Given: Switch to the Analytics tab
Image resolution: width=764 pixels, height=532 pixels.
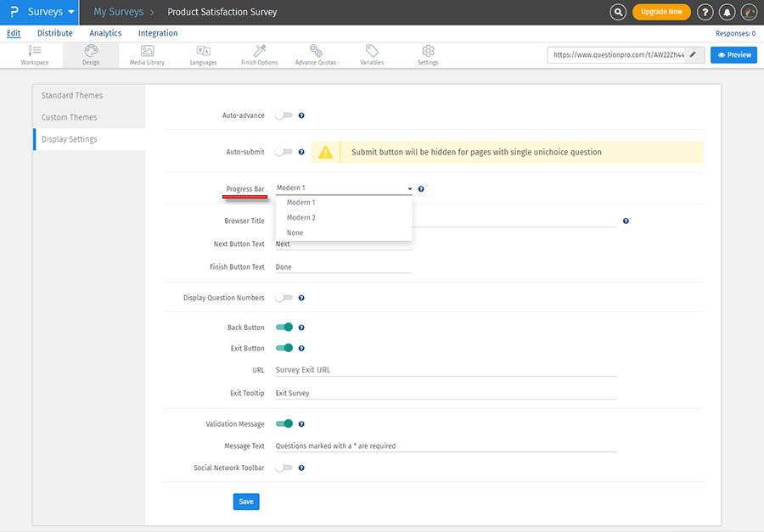Looking at the screenshot, I should 105,33.
